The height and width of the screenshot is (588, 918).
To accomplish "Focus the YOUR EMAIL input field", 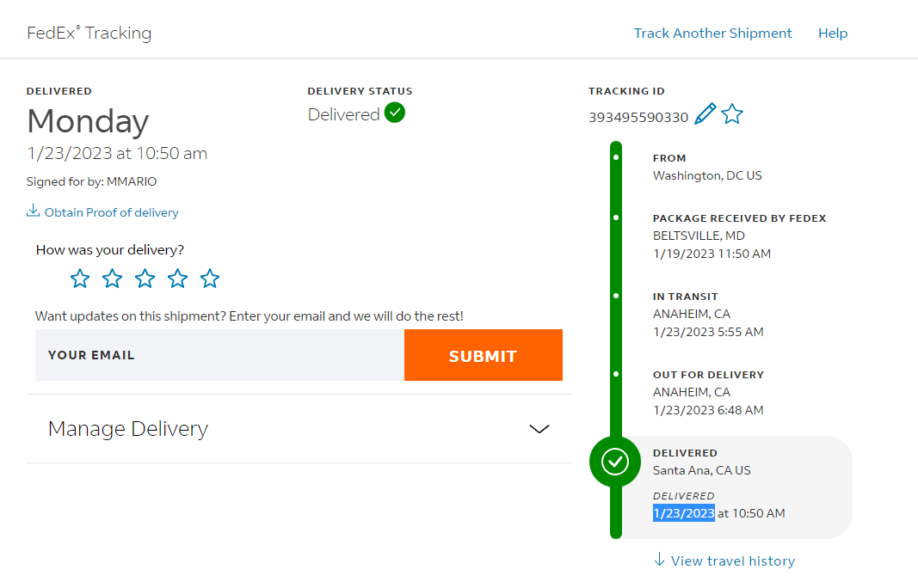I will coord(219,355).
